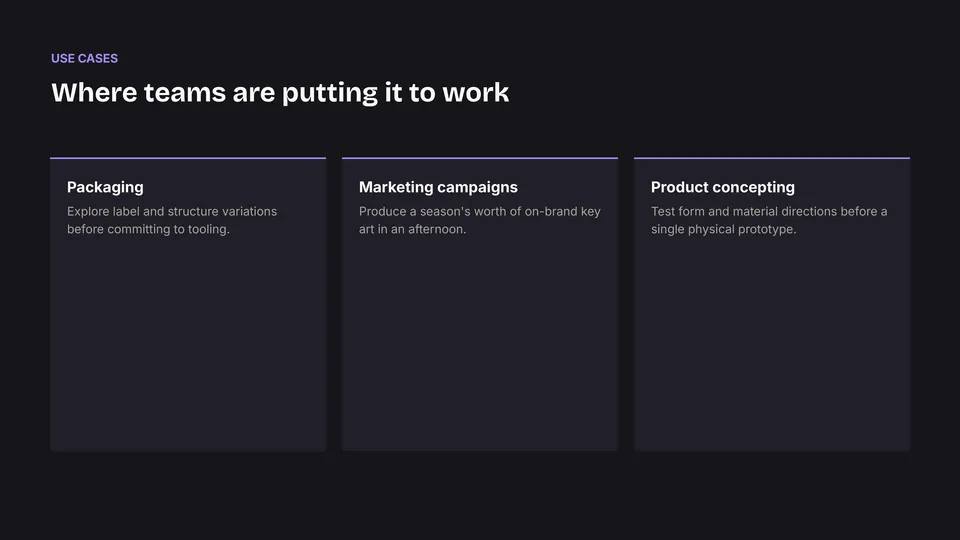This screenshot has width=960, height=540.
Task: Click the empty area inside the Marketing campaigns card
Action: click(480, 343)
